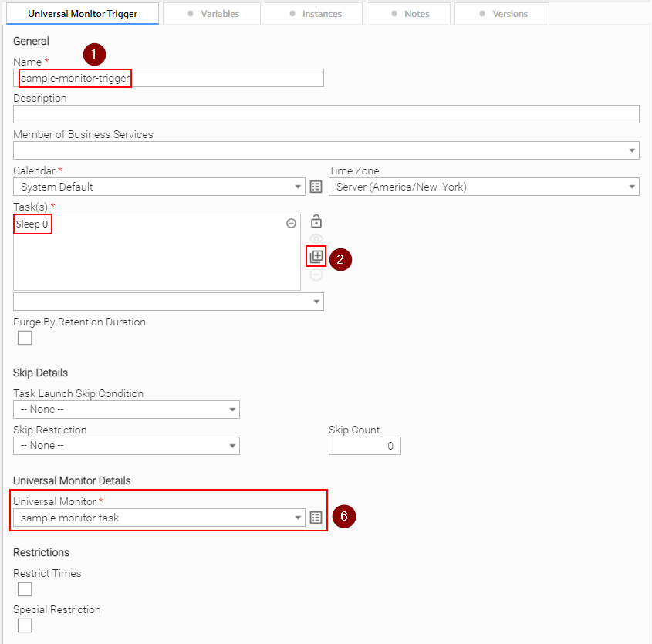The width and height of the screenshot is (652, 644).
Task: Open the Member of Business Services dropdown
Action: (632, 150)
